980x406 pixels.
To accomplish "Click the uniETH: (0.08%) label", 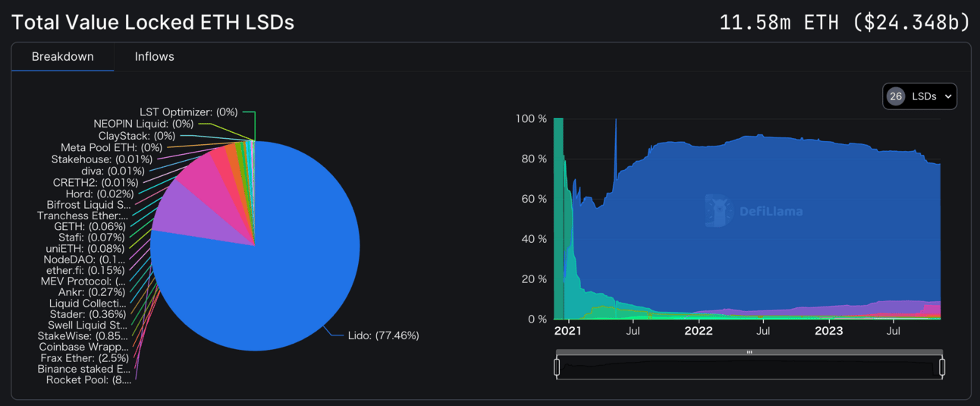I will [x=85, y=249].
